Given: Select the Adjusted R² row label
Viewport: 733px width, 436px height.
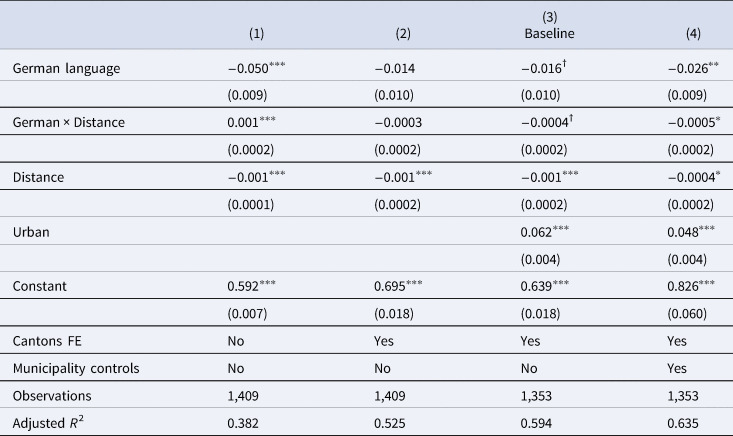Looking at the screenshot, I should point(48,422).
